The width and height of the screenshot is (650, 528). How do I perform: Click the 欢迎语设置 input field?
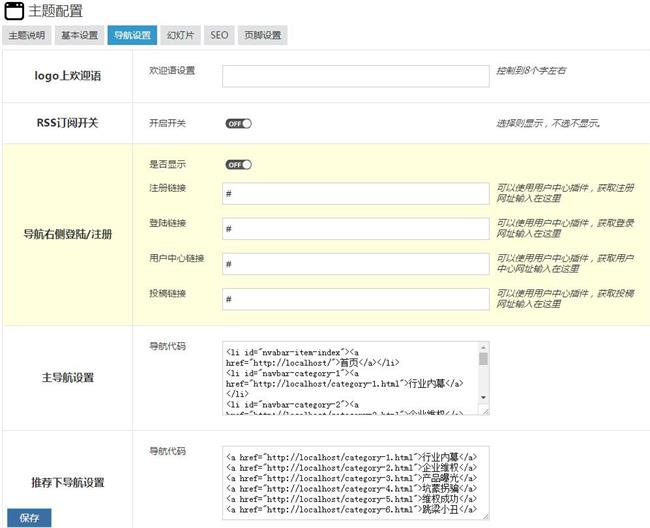point(356,76)
